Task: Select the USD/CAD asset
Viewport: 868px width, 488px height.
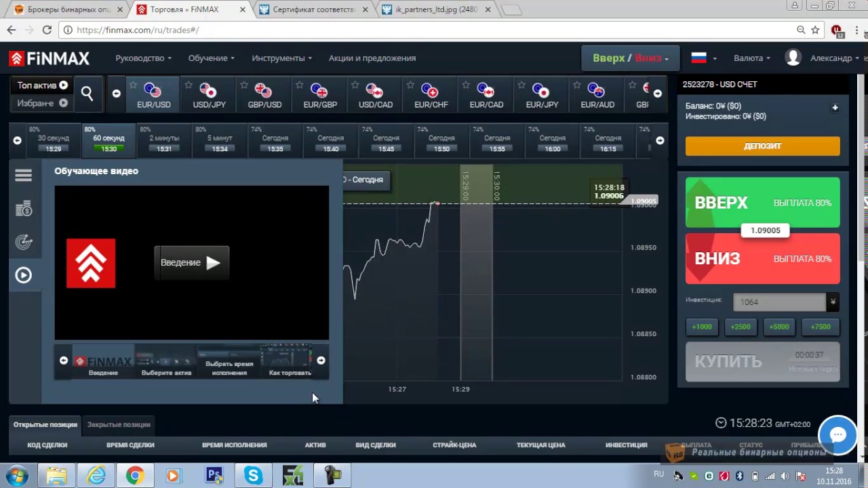Action: coord(376,95)
